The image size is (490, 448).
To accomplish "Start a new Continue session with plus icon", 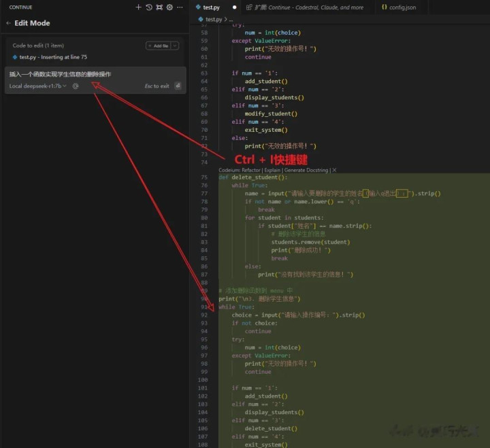I will pos(139,7).
